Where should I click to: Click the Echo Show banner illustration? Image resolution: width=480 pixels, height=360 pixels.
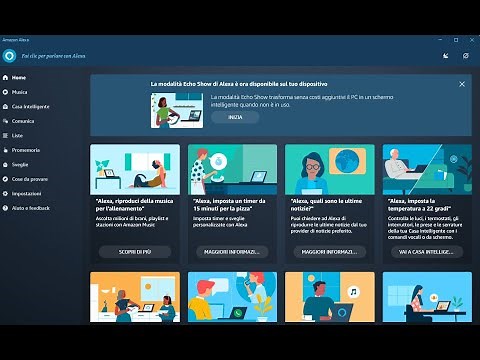pos(177,111)
